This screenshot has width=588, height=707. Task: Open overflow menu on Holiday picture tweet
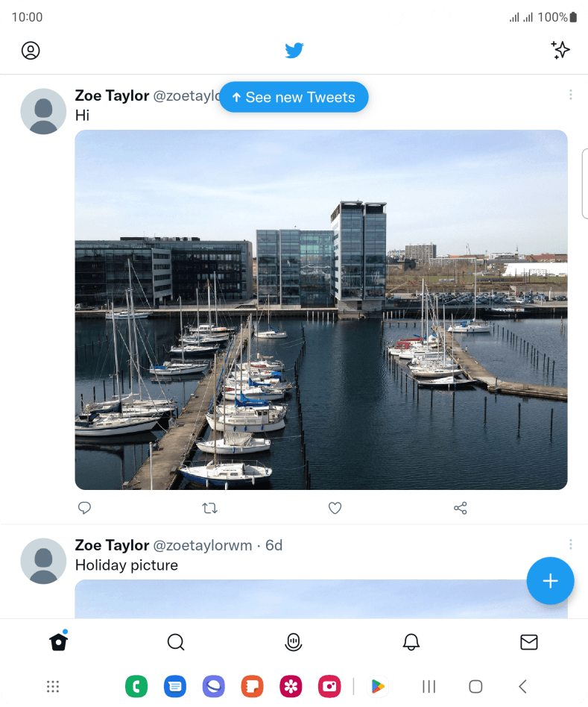(x=570, y=544)
